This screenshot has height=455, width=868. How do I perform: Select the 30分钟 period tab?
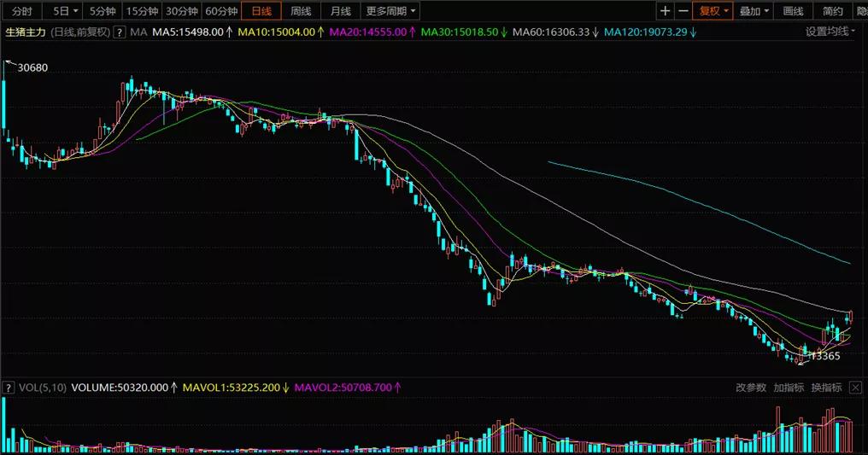click(x=182, y=10)
